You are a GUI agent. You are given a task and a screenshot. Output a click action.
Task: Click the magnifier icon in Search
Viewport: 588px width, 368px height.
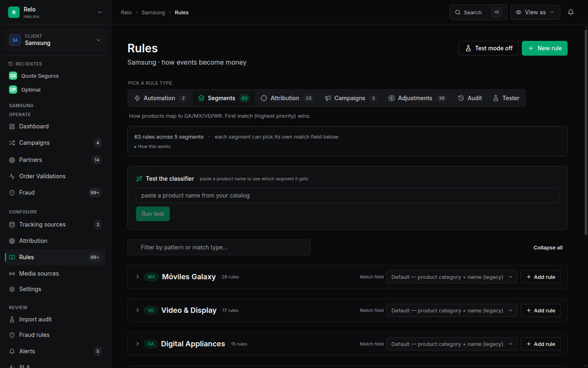tap(458, 12)
